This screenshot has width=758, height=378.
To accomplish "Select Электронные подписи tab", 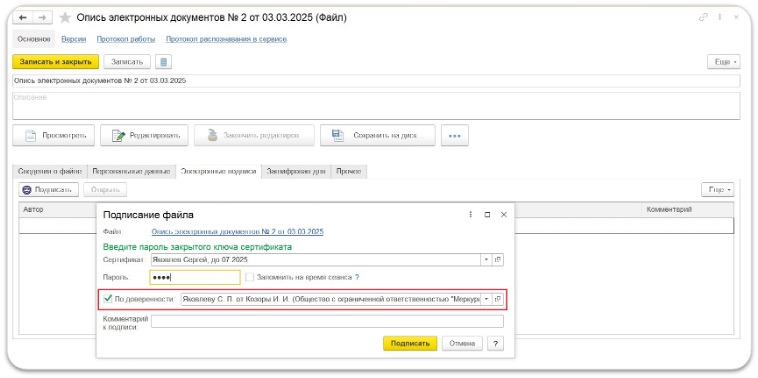I will (x=218, y=172).
